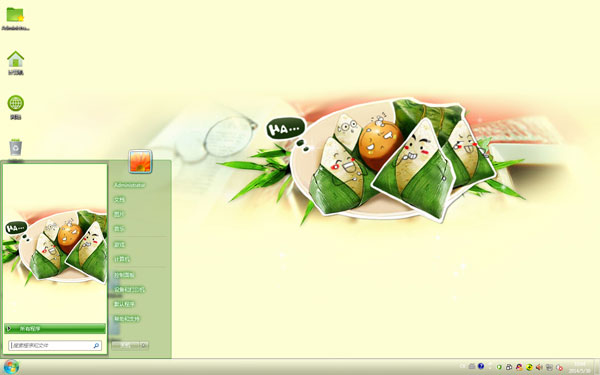Click the orange flower user account picture
600x375 pixels.
point(140,161)
